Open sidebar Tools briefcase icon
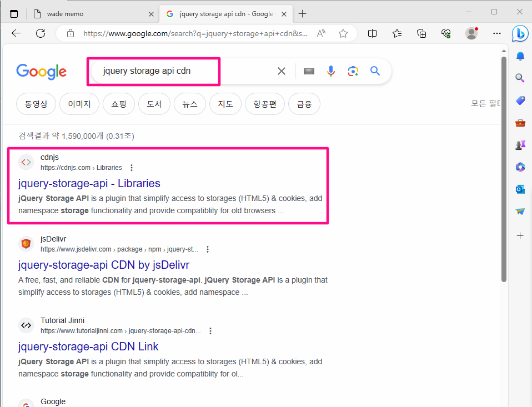 click(x=520, y=123)
